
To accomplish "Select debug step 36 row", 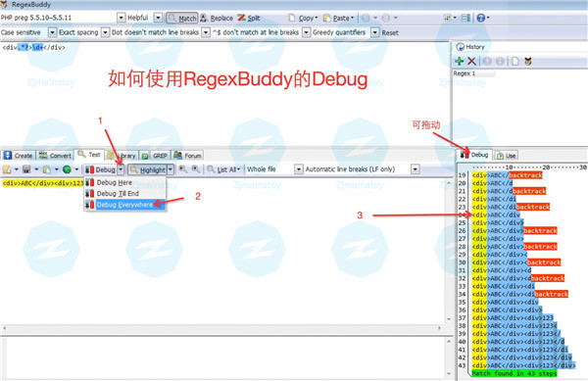I will click(x=507, y=310).
